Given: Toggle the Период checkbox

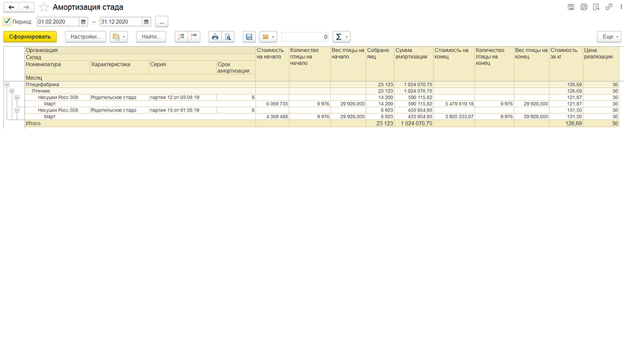Looking at the screenshot, I should (x=6, y=21).
